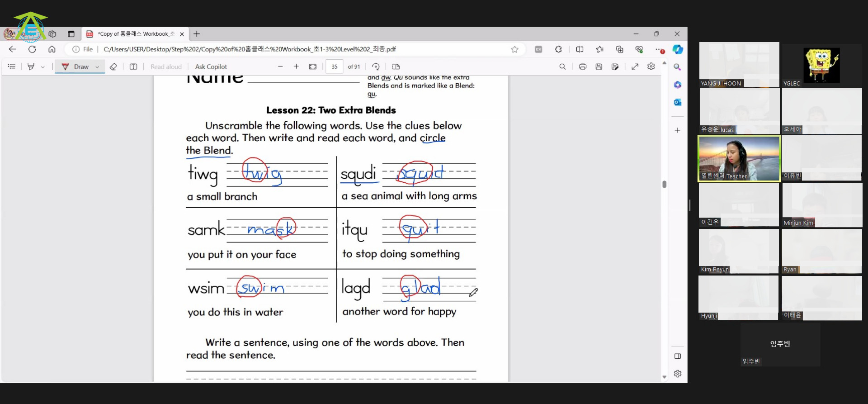Viewport: 868px width, 404px height.
Task: Toggle the sidebar visibility button
Action: 677,356
